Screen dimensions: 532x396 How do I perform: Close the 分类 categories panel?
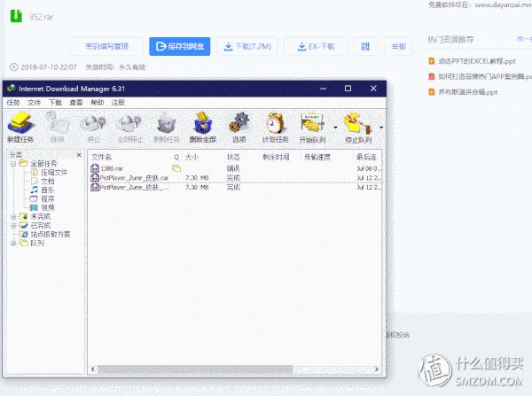[79, 155]
